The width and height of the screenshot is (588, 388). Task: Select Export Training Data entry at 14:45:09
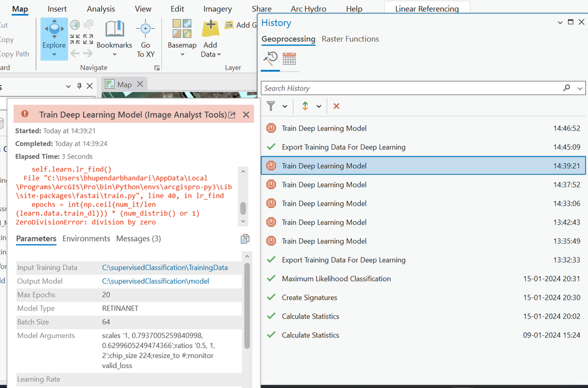[x=423, y=147]
